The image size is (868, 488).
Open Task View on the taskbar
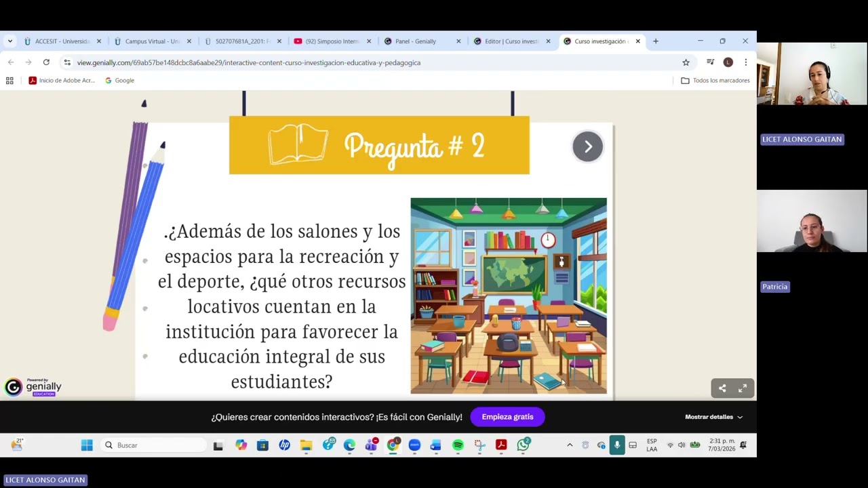coord(218,445)
